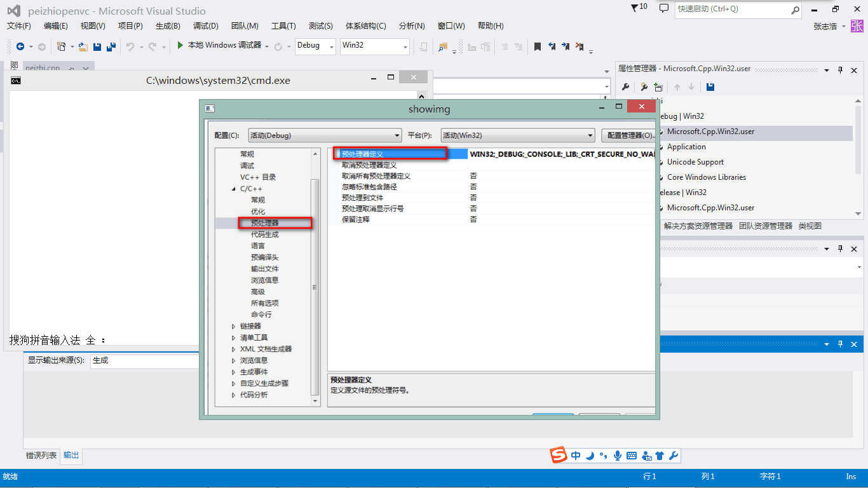Click the Navigate Backward arrow in toolbar
Image resolution: width=868 pixels, height=488 pixels.
point(20,46)
